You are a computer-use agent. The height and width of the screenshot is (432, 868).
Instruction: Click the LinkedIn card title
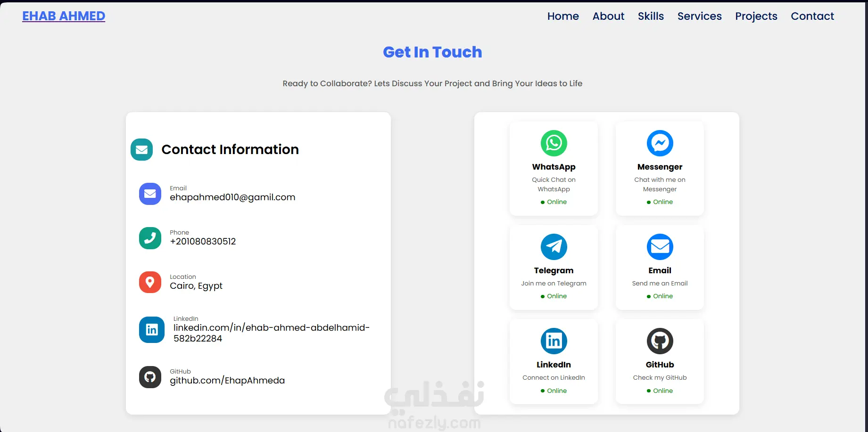click(554, 365)
